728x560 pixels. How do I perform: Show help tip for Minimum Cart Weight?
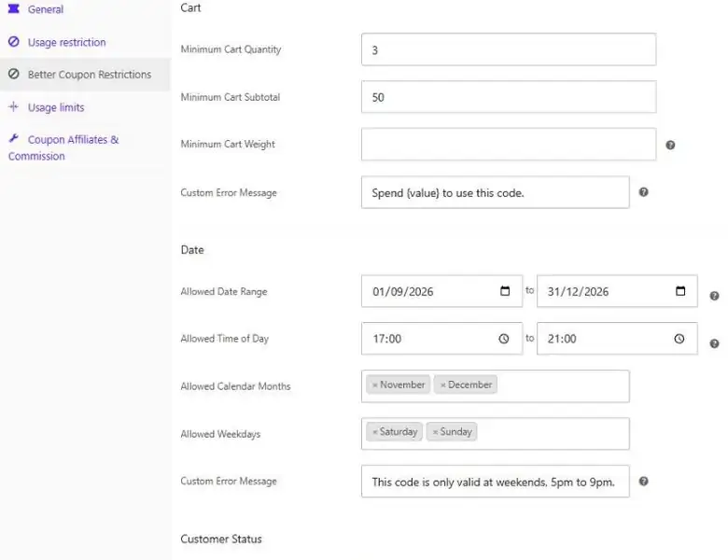670,145
